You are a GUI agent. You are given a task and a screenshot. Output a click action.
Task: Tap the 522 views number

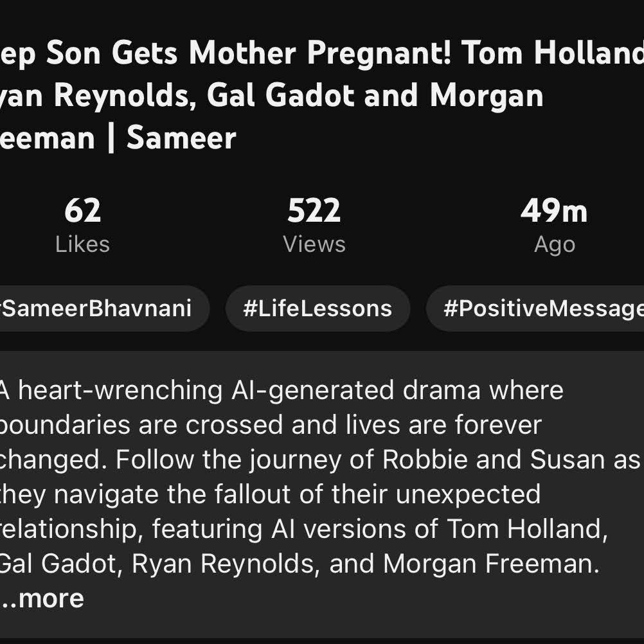coord(314,211)
